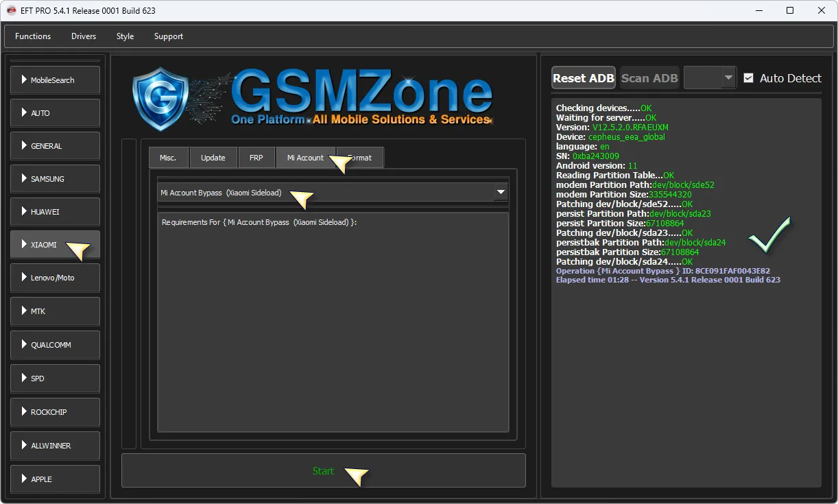Open the Update tab
This screenshot has width=838, height=504.
(x=213, y=158)
